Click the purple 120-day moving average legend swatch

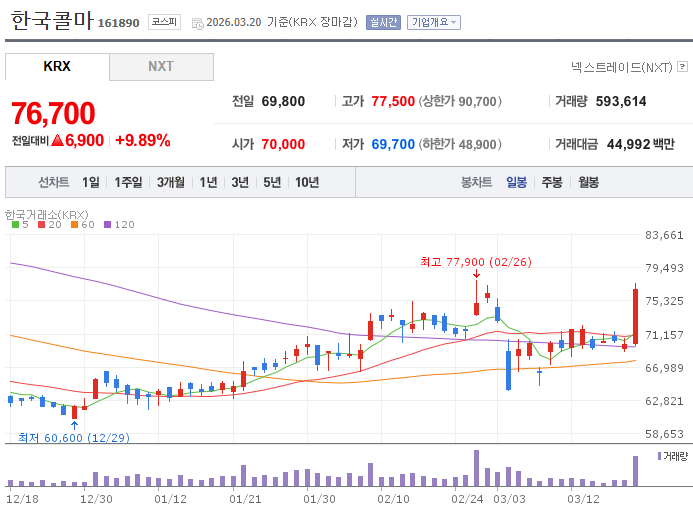pos(107,225)
